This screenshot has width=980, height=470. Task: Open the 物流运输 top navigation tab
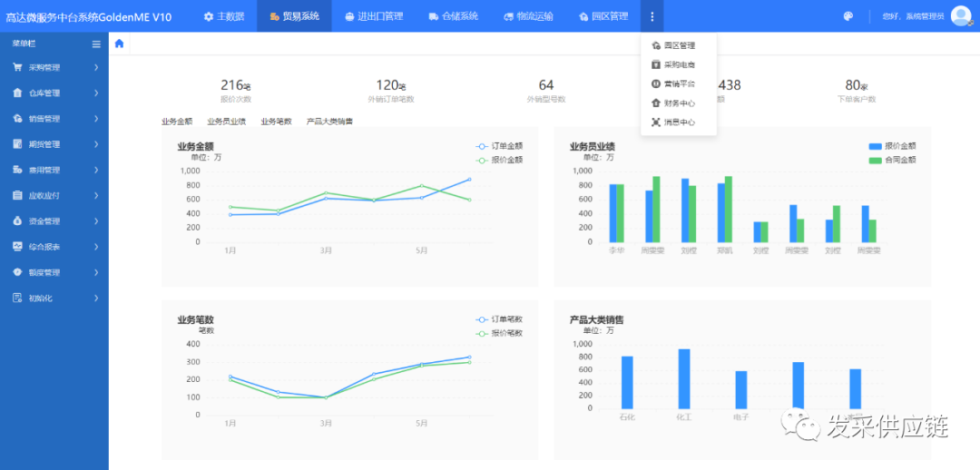(528, 17)
